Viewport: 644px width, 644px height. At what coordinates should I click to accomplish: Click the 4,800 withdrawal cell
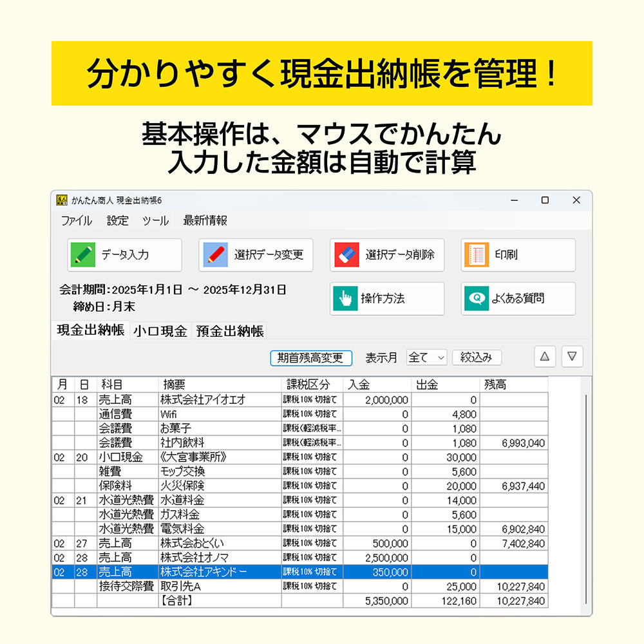coord(445,414)
